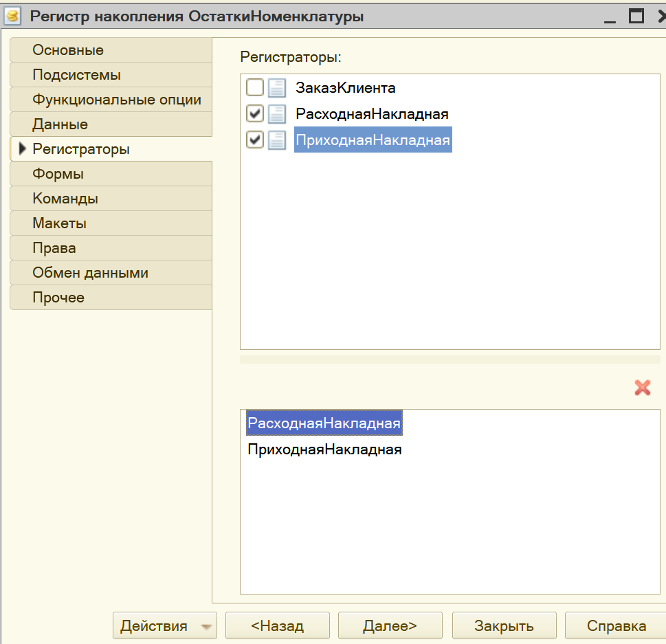Click the Далее> button
The height and width of the screenshot is (644, 666).
coord(390,625)
